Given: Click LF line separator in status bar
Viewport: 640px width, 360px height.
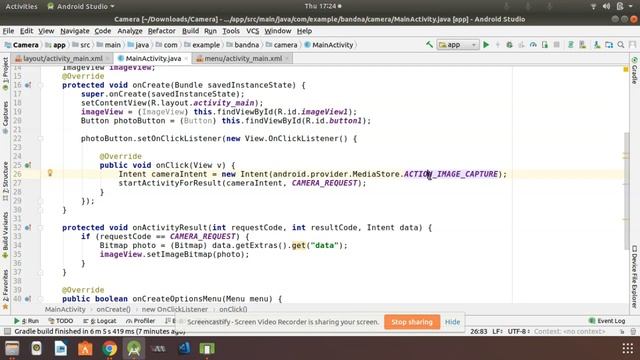Looking at the screenshot, I should 497,331.
